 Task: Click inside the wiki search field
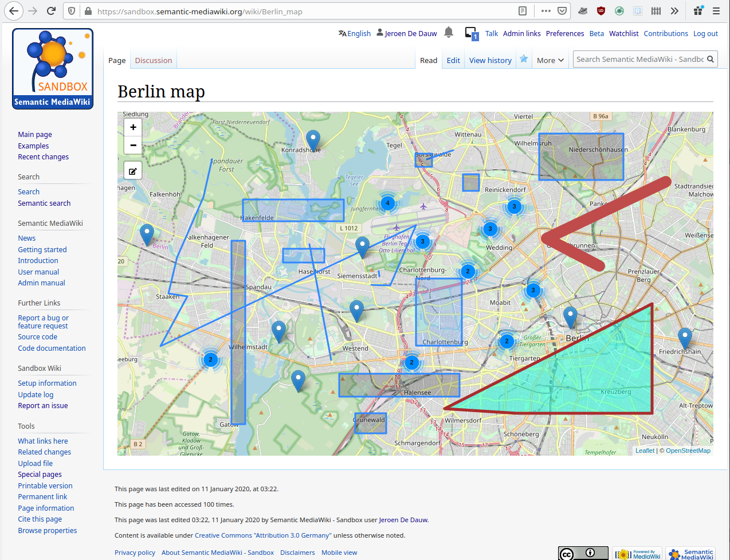coord(636,58)
